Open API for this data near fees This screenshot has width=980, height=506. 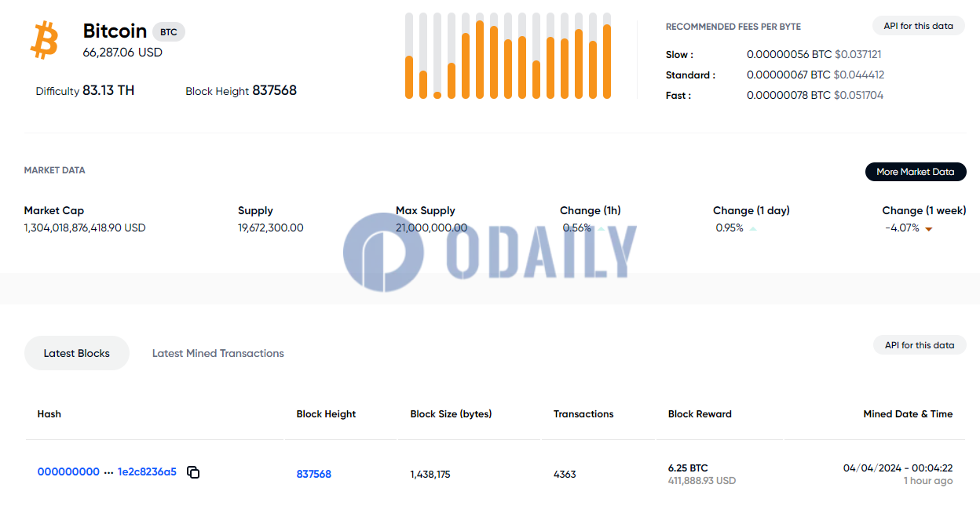pos(918,26)
